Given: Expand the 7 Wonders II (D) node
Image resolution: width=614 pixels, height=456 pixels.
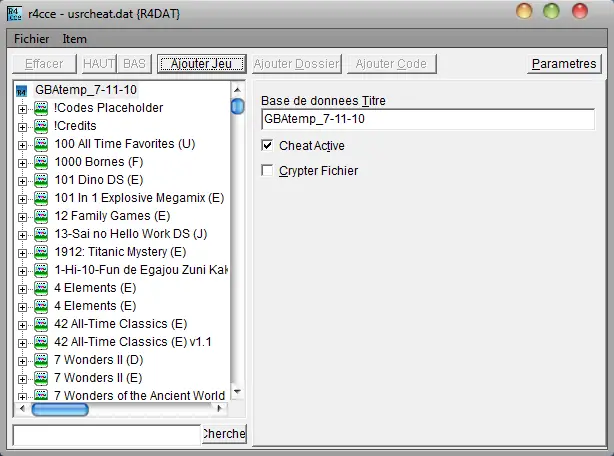Looking at the screenshot, I should (x=22, y=361).
